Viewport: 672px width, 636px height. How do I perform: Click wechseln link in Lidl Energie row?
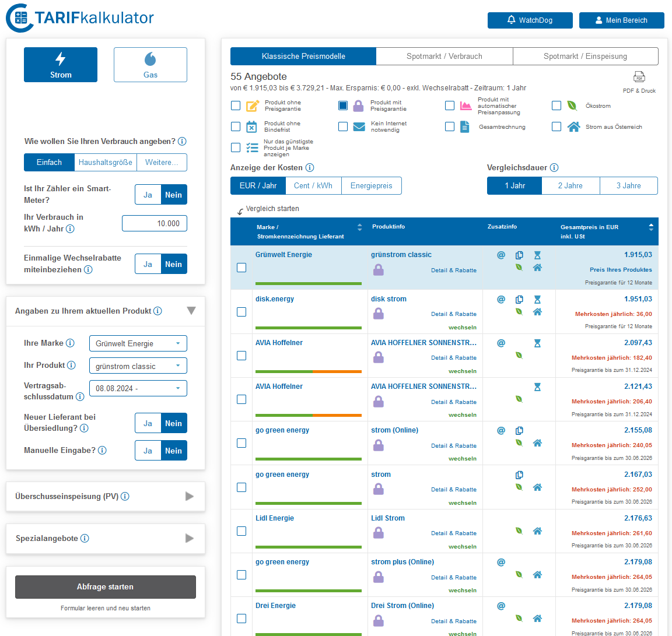click(463, 546)
